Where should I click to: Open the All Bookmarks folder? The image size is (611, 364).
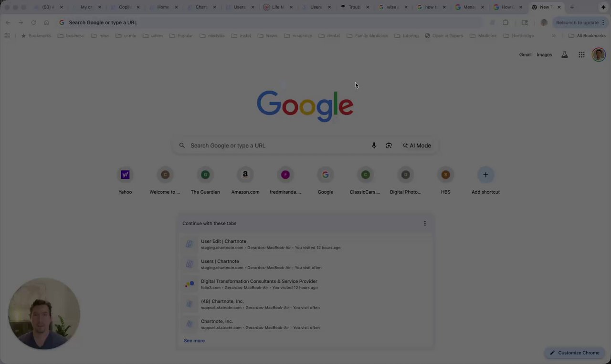coord(587,36)
